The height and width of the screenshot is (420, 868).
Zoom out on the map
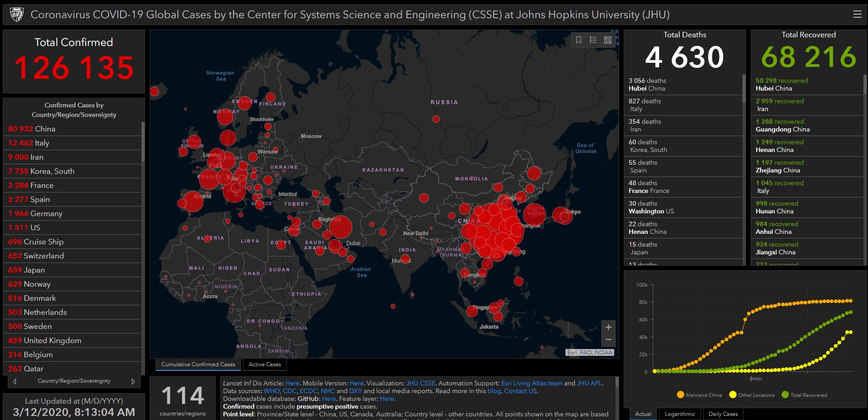point(608,340)
